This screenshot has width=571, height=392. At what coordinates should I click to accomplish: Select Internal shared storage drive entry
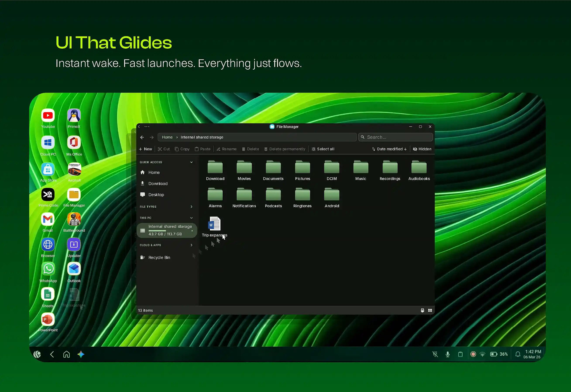[x=167, y=230]
